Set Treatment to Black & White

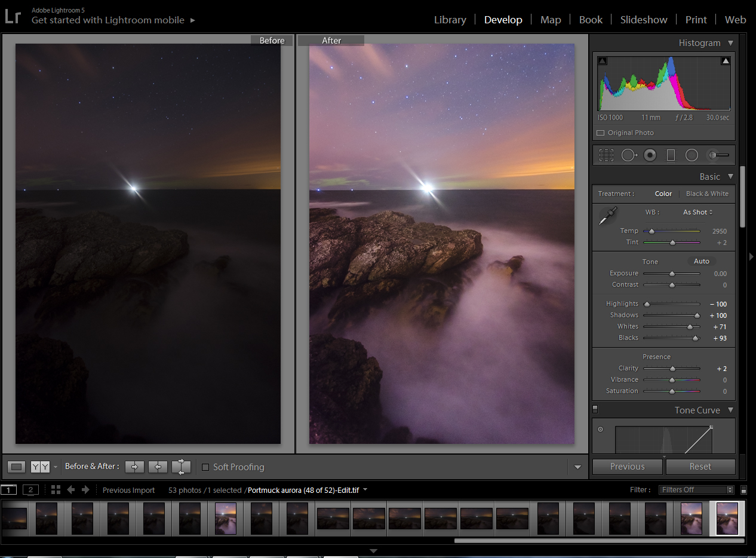(x=707, y=194)
